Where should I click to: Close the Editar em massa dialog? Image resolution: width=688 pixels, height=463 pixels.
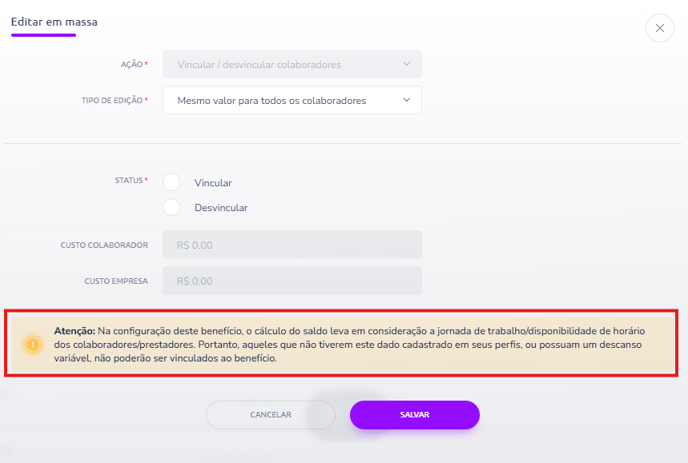tap(659, 28)
